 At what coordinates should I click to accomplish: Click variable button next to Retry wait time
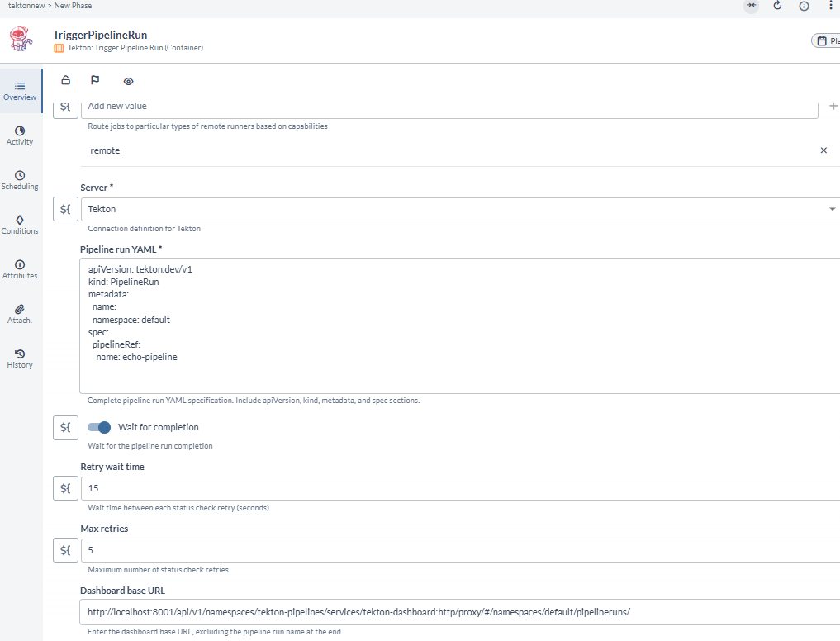(66, 488)
